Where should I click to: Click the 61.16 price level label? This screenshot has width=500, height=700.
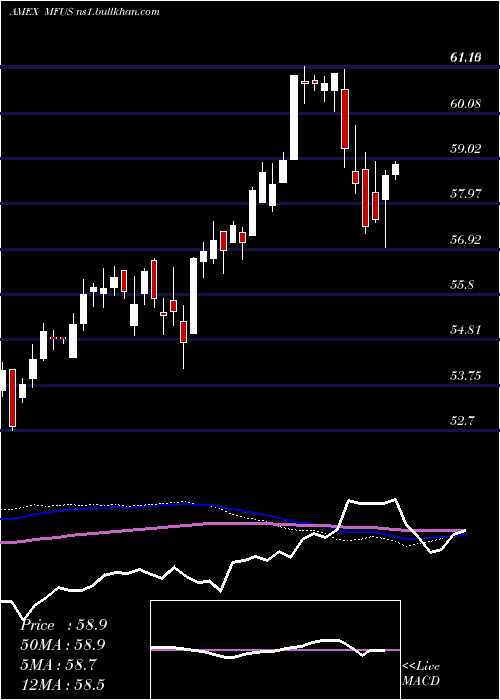tap(466, 57)
